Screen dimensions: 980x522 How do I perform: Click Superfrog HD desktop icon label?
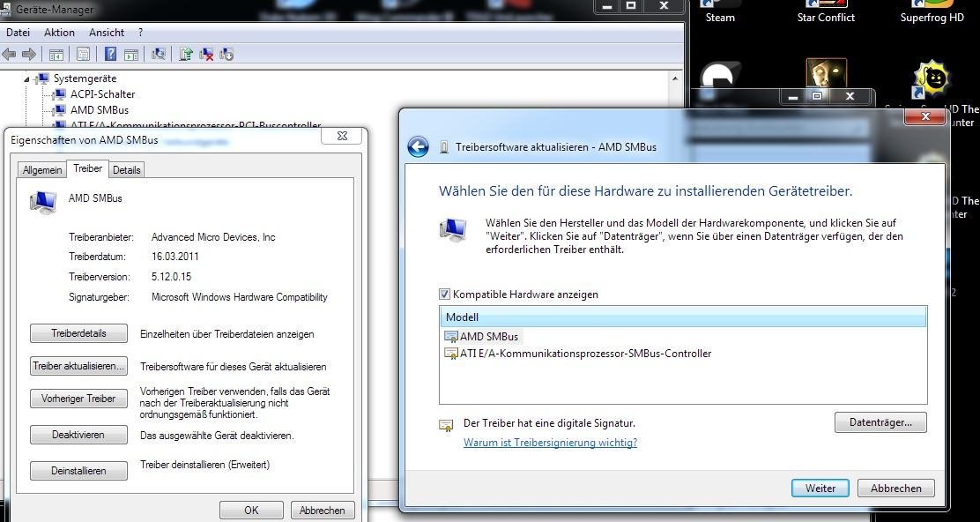[932, 18]
